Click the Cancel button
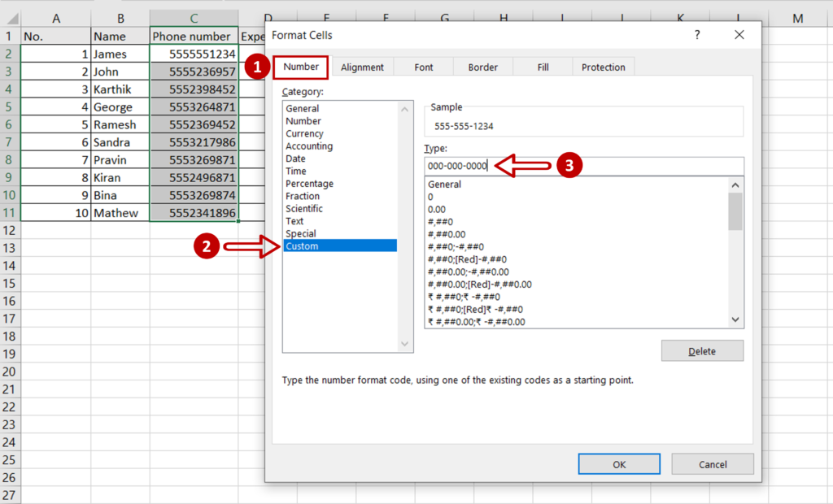 click(x=713, y=463)
